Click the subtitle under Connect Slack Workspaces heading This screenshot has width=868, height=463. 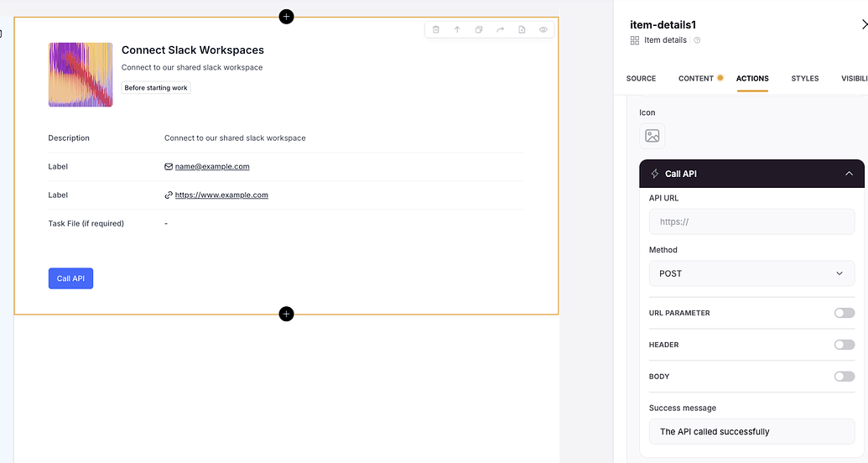coord(192,68)
